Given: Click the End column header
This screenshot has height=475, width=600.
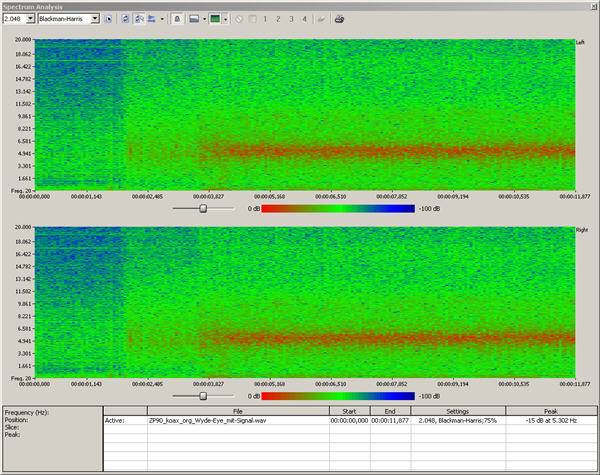Looking at the screenshot, I should click(390, 411).
